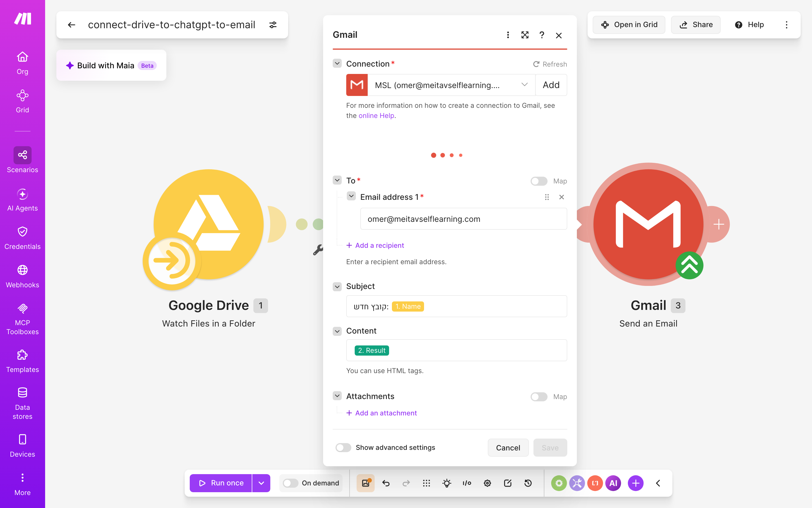Open Data stores section
The height and width of the screenshot is (508, 812).
coord(23,403)
